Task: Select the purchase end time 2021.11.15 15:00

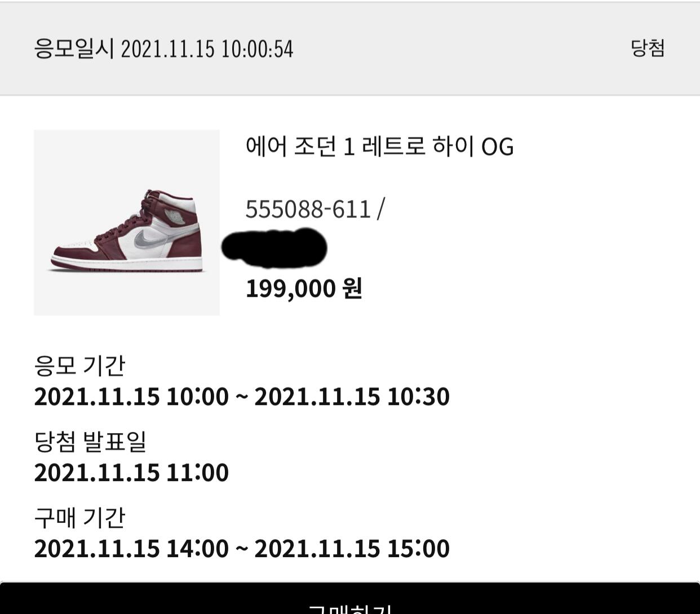Action: point(352,549)
